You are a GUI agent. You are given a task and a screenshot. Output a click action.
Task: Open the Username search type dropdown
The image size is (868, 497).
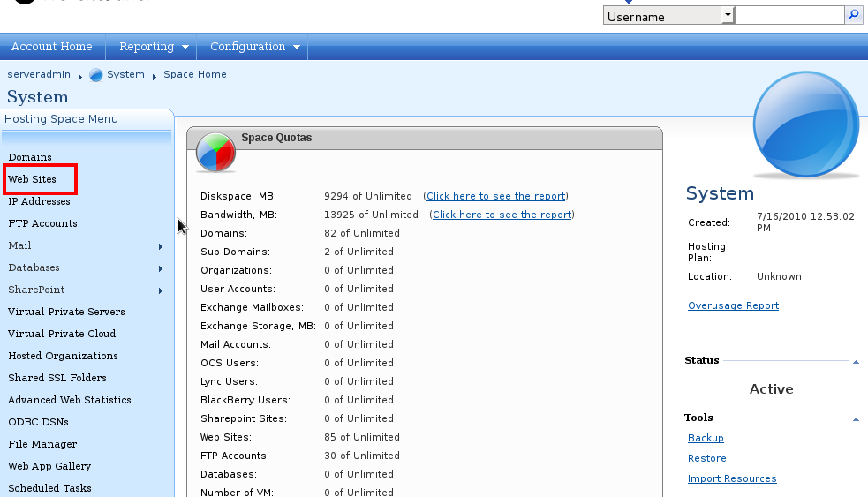[668, 16]
